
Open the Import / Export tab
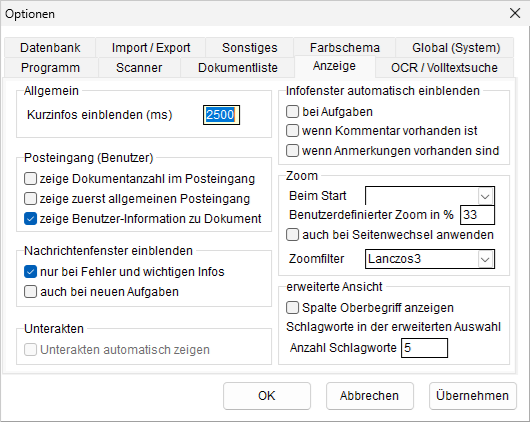point(151,48)
